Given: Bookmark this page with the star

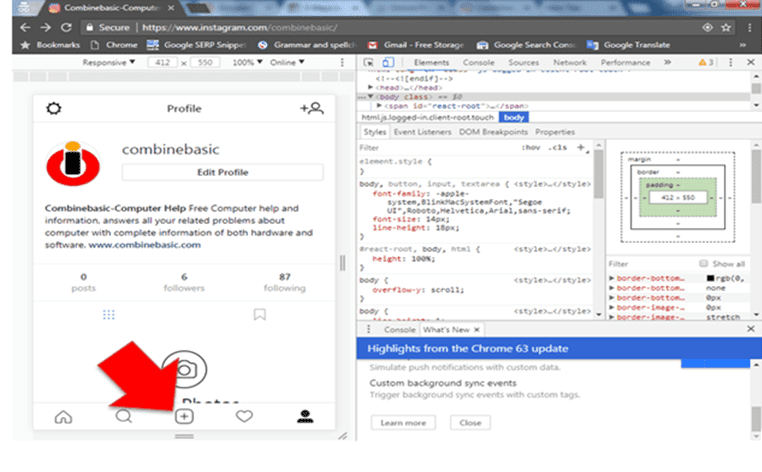Looking at the screenshot, I should pyautogui.click(x=726, y=28).
